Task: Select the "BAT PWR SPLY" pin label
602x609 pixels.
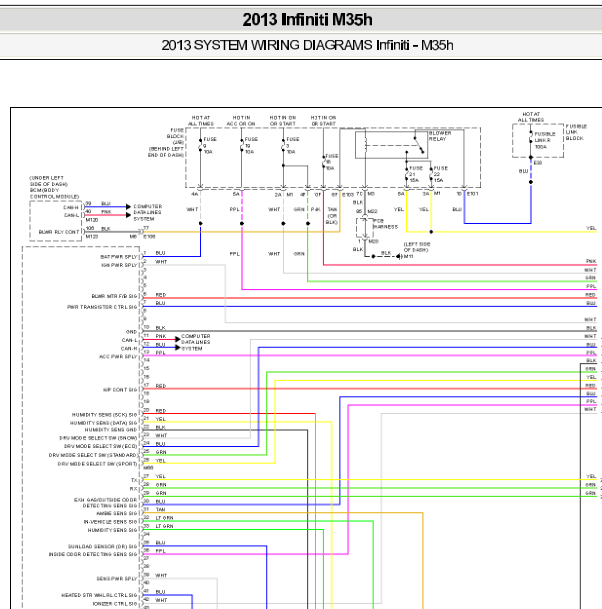Action: 118,257
